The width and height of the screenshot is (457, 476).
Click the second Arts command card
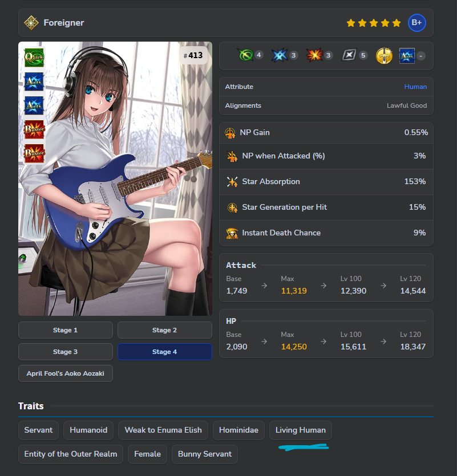[x=34, y=105]
